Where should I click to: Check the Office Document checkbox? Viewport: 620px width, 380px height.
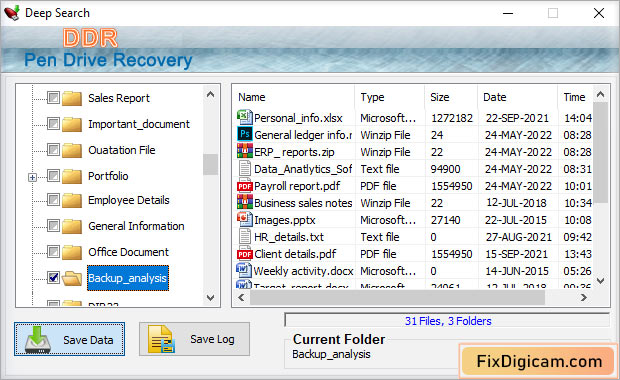click(53, 251)
